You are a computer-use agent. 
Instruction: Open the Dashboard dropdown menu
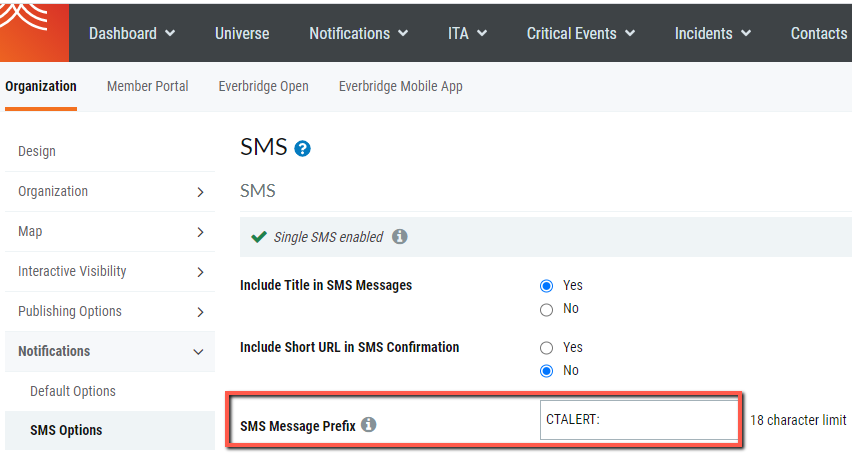(x=132, y=33)
